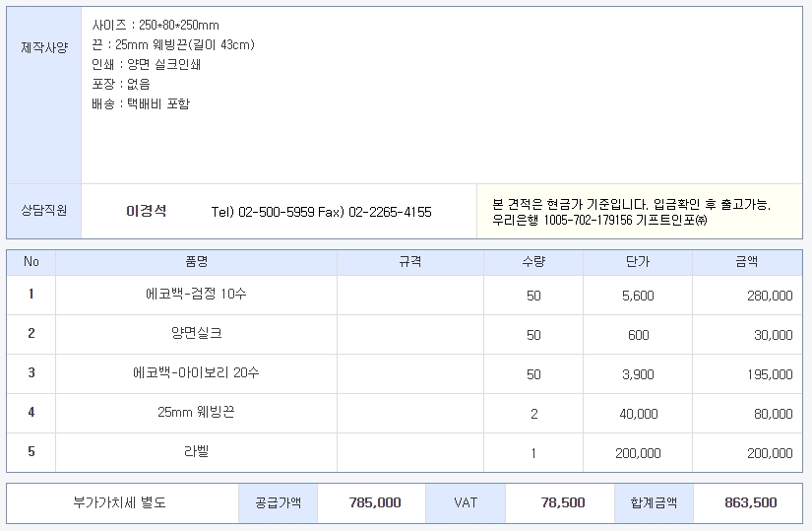The height and width of the screenshot is (531, 812).
Task: Click the 수량 column header
Action: pyautogui.click(x=533, y=262)
